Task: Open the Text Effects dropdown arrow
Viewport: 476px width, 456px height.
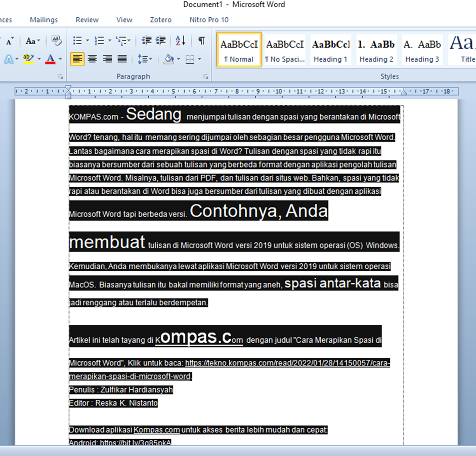Action: coord(17,59)
